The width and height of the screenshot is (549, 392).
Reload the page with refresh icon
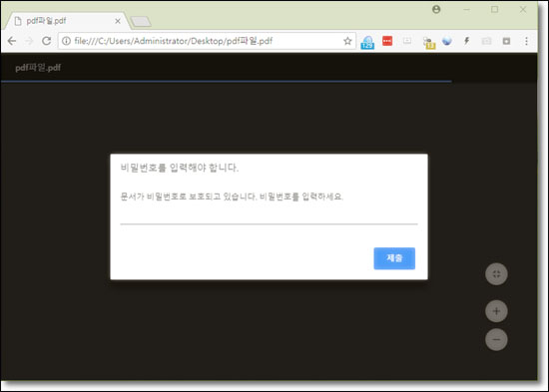pos(46,41)
